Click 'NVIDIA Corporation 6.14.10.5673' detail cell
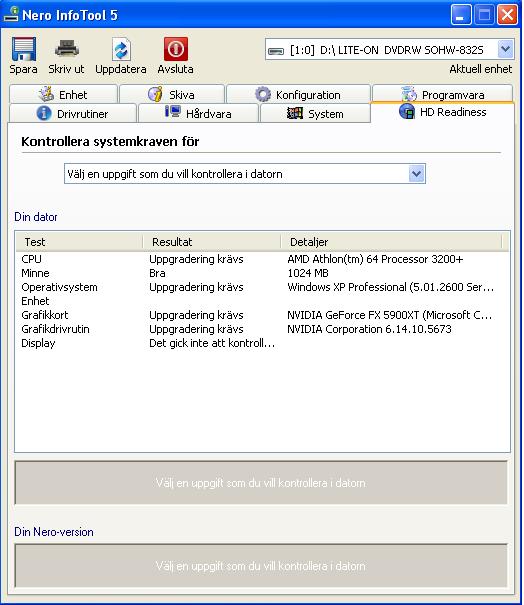Viewport: 524px width, 605px height. pos(369,329)
